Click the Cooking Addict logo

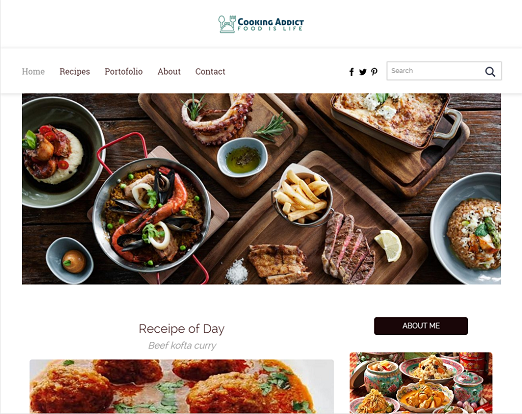click(x=261, y=24)
